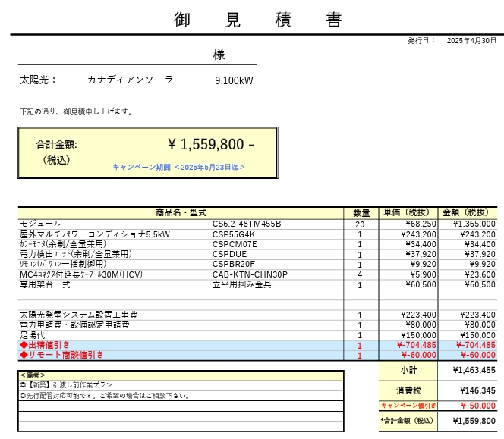Click the blue キャンペーン期間 deadline text

(178, 167)
